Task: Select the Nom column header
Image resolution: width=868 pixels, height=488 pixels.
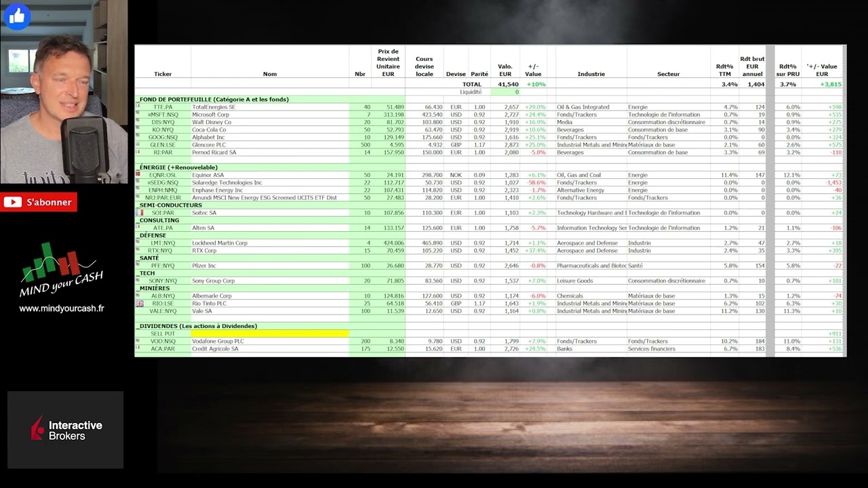Action: tap(270, 74)
